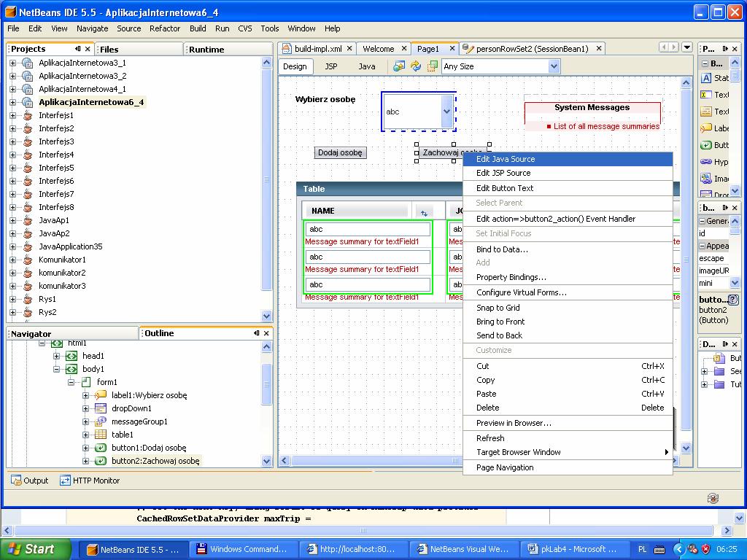Image resolution: width=747 pixels, height=560 pixels.
Task: Minimize the Projects panel with its slide icon
Action: 77,49
